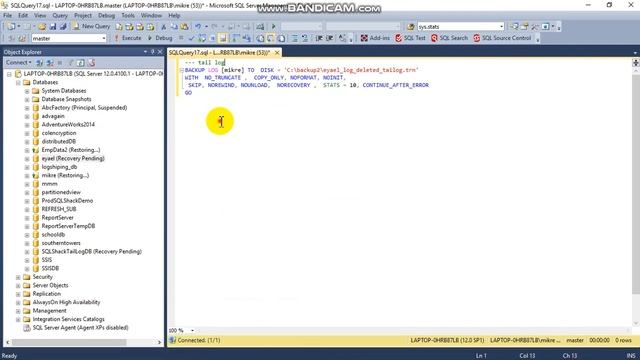Click the Copy icon in toolbar

174,27
